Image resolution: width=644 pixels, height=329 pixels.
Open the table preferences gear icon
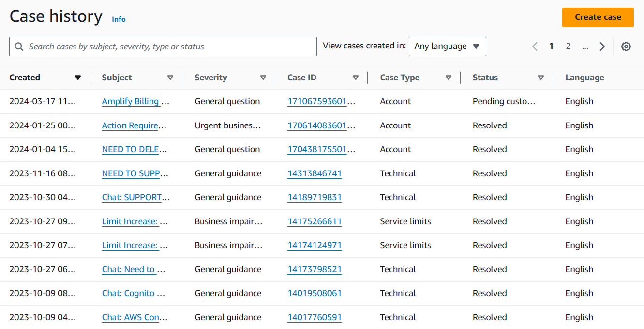626,47
